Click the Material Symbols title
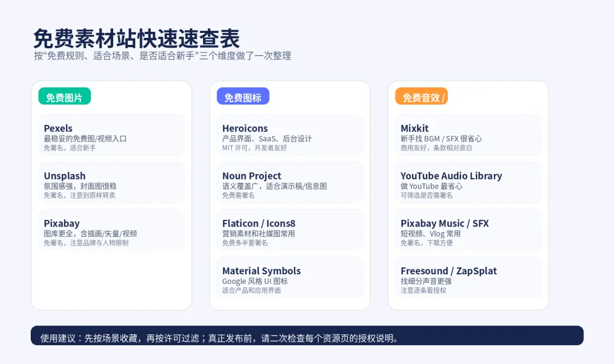Viewport: 614px width, 364px height. (261, 270)
